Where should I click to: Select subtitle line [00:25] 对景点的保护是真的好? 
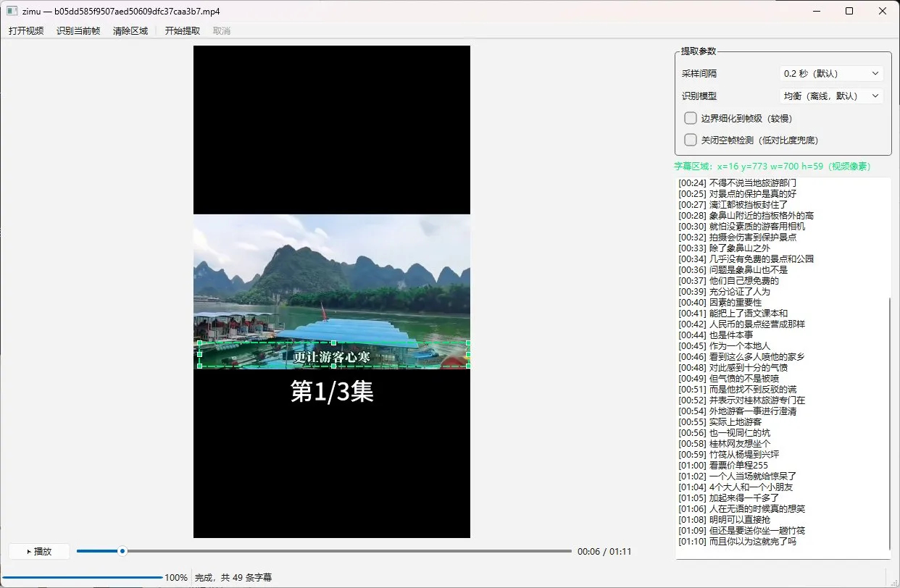(737, 193)
